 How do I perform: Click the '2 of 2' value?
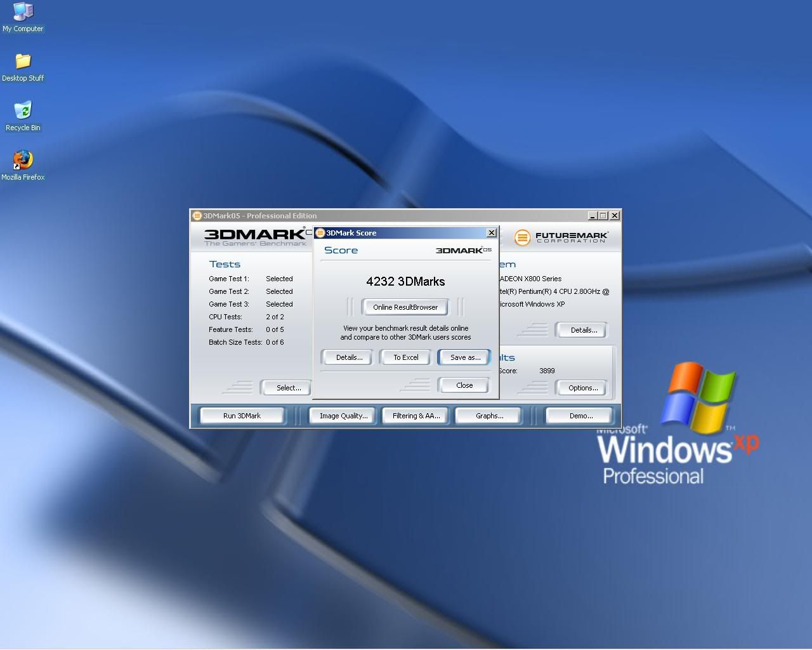click(x=275, y=317)
